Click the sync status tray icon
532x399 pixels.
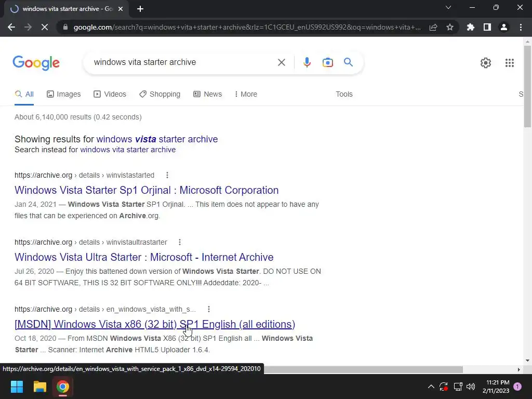coord(444,387)
